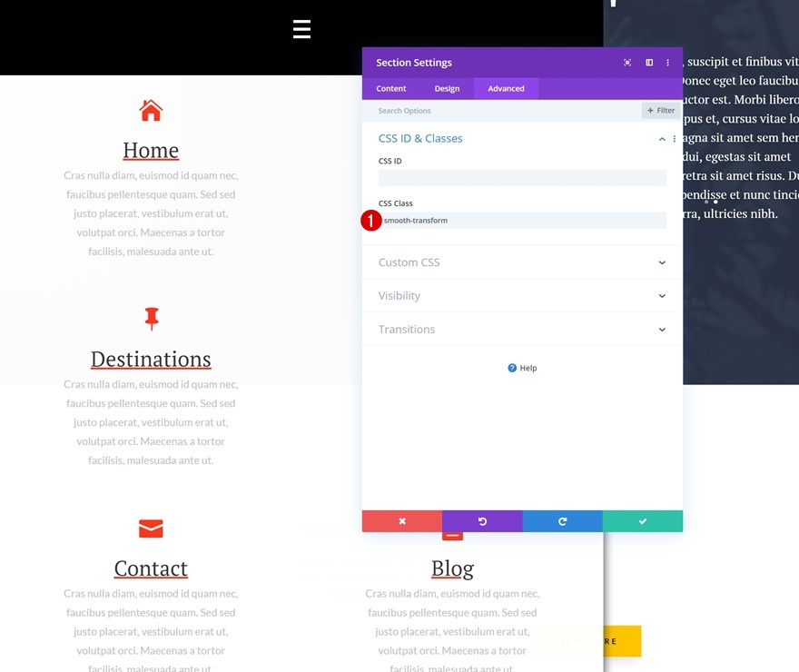
Task: Undo with the purple undo button
Action: point(482,521)
